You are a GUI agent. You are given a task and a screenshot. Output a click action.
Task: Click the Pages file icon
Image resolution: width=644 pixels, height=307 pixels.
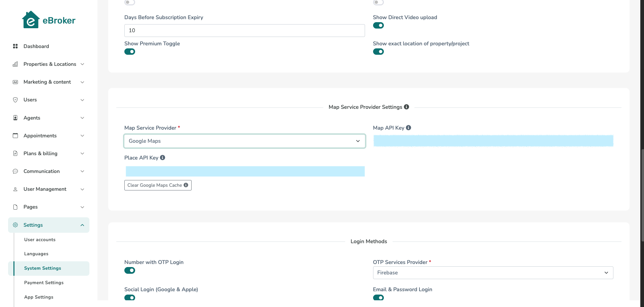15,207
